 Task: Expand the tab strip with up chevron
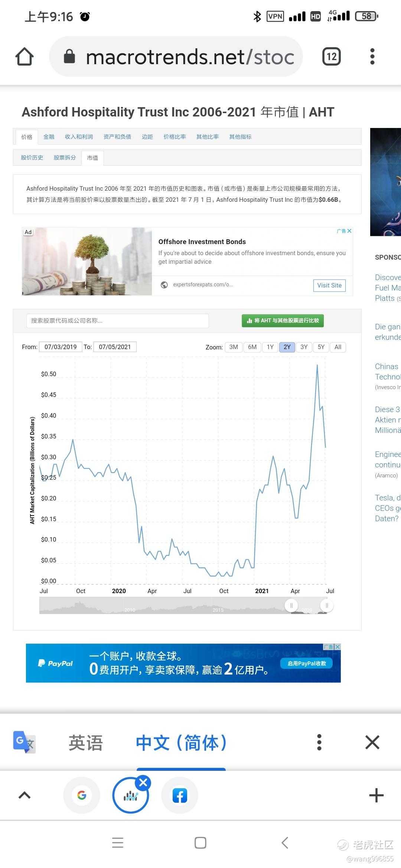25,795
